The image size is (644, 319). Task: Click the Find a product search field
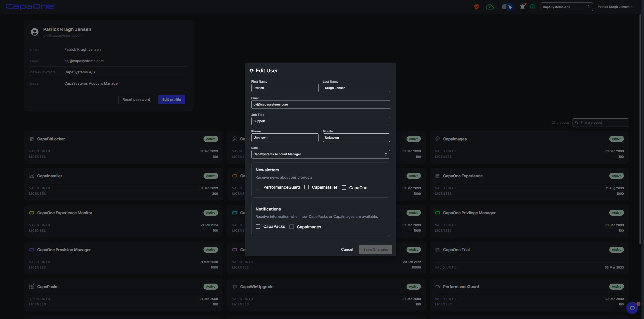(x=600, y=123)
